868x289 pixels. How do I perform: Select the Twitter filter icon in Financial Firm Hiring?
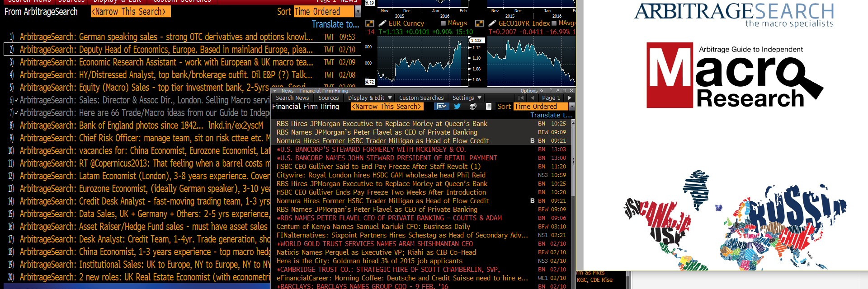pyautogui.click(x=457, y=107)
